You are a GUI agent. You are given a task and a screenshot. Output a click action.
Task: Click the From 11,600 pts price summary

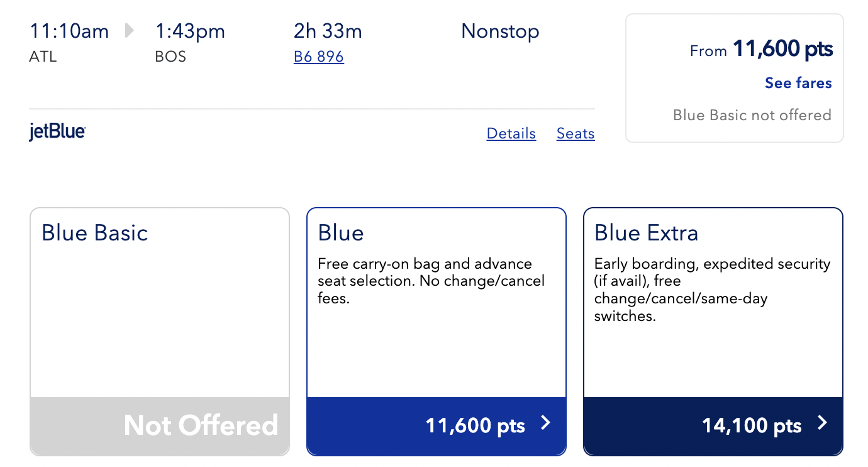761,49
